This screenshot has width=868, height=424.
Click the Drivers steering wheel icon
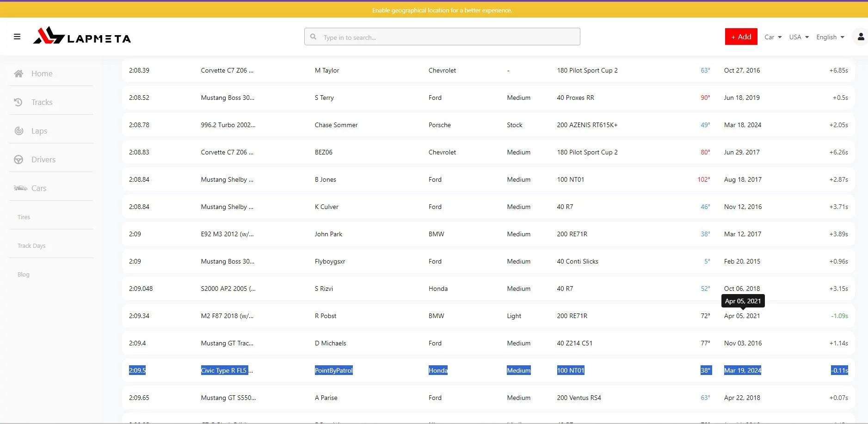point(18,160)
